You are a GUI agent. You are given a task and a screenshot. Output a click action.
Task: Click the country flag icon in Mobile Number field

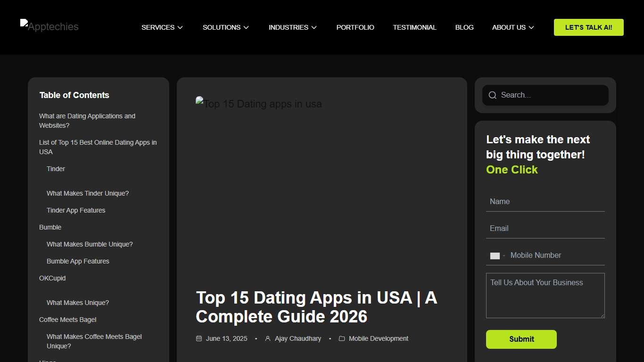495,255
